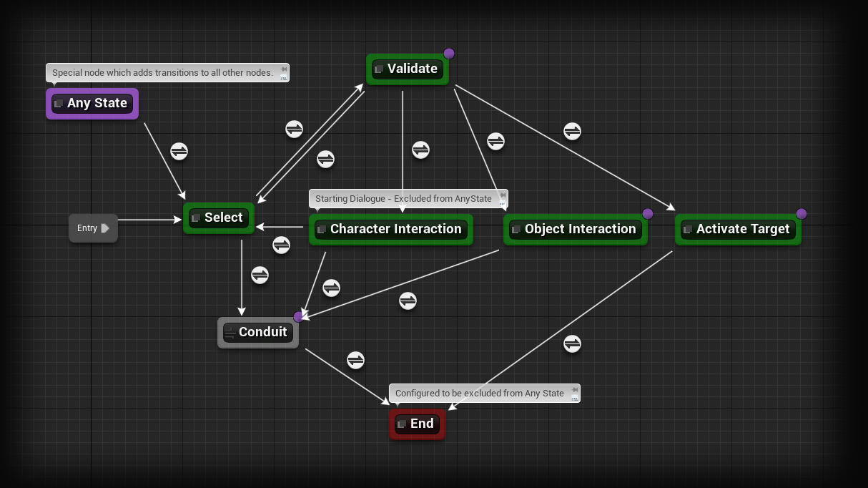868x488 pixels.
Task: Click the Validate state node
Action: tap(407, 69)
